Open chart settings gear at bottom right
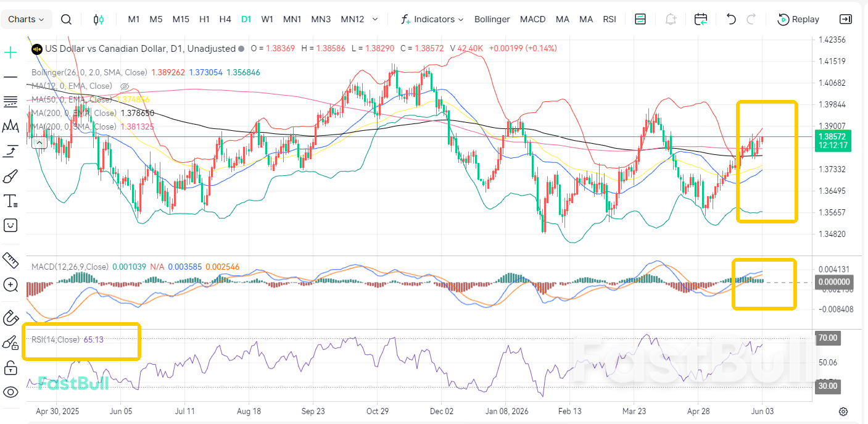This screenshot has height=424, width=868. [843, 411]
